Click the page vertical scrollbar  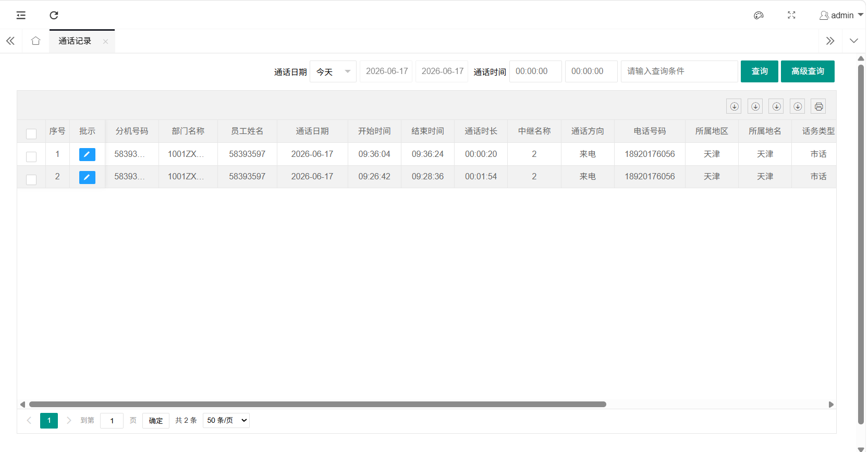coord(861,244)
